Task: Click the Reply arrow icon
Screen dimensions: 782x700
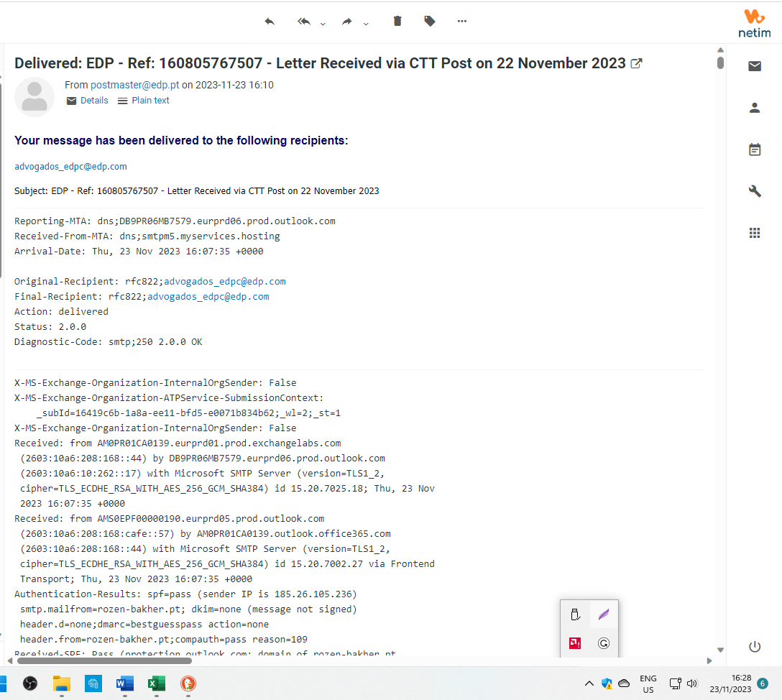Action: pos(270,22)
